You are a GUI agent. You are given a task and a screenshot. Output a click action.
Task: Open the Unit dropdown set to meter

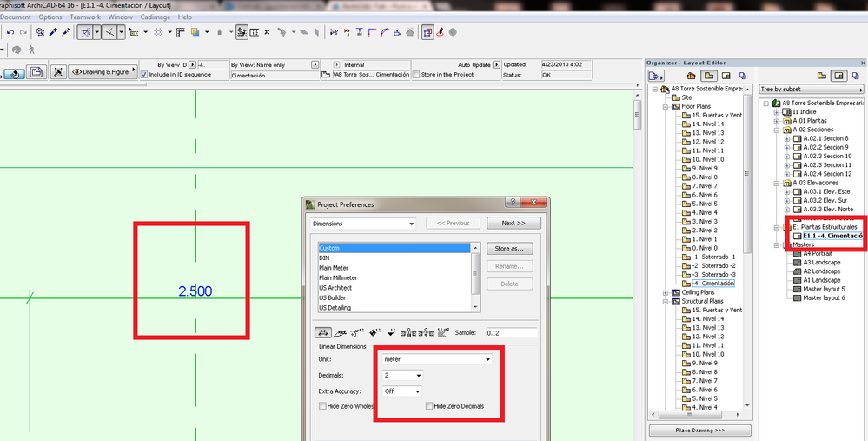tap(437, 359)
